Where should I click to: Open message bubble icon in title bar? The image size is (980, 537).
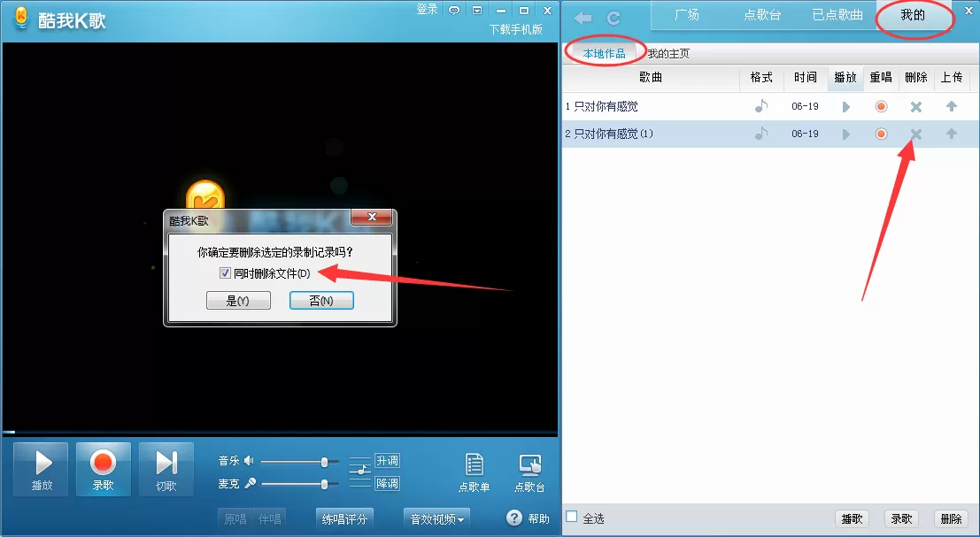(x=454, y=10)
